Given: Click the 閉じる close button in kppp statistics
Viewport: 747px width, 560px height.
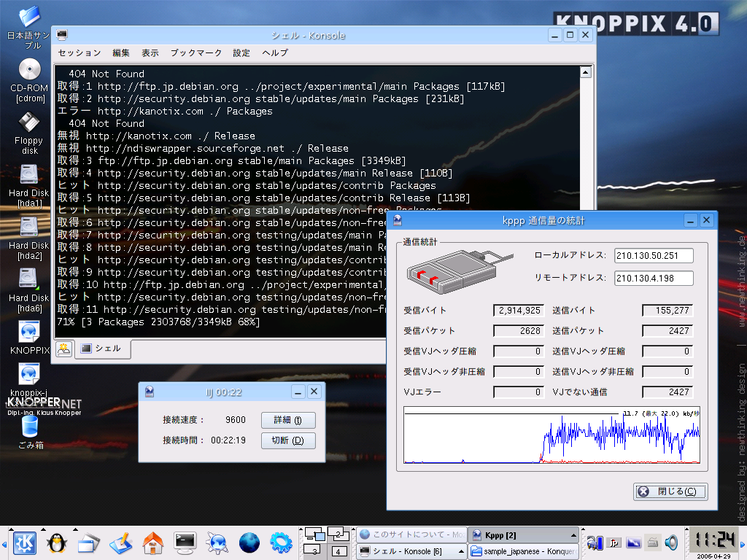Looking at the screenshot, I should point(670,491).
